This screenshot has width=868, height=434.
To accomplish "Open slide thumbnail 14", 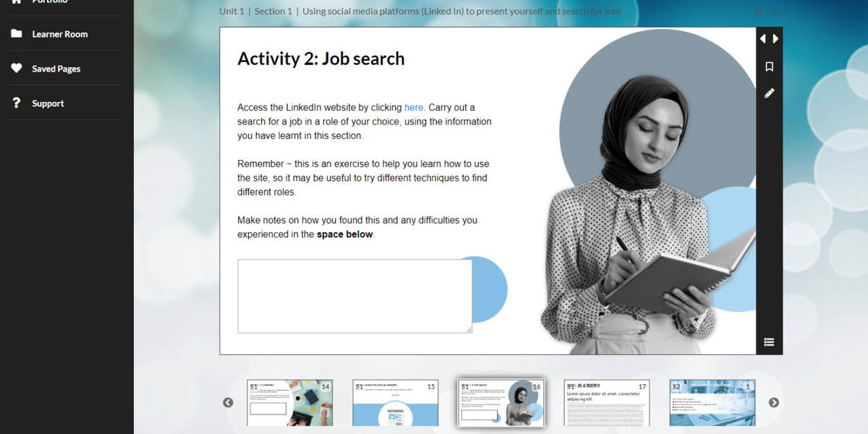I will [290, 403].
